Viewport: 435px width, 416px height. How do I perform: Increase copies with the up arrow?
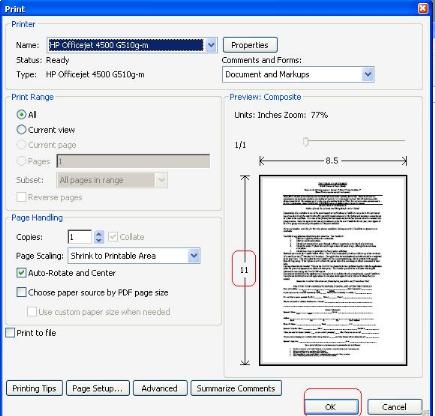coord(99,234)
